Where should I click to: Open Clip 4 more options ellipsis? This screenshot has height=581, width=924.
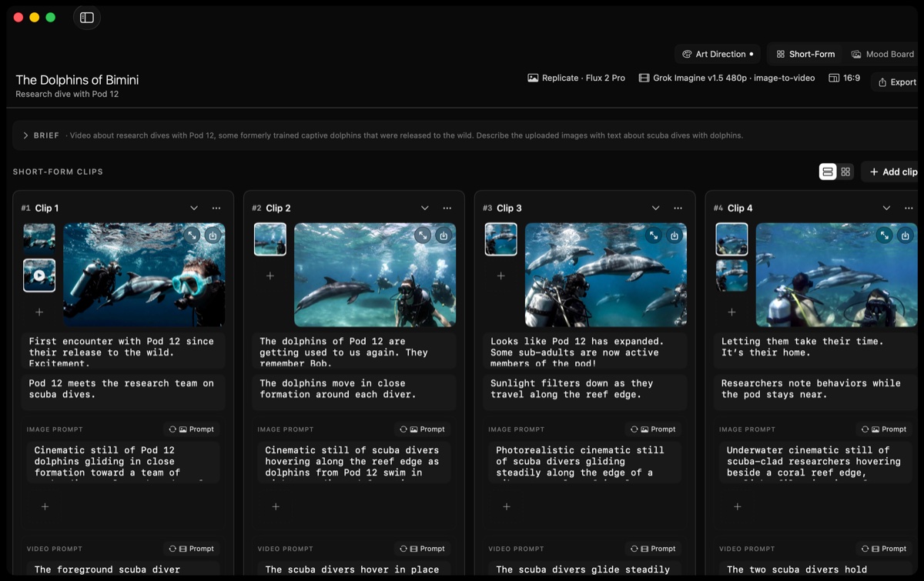point(909,209)
